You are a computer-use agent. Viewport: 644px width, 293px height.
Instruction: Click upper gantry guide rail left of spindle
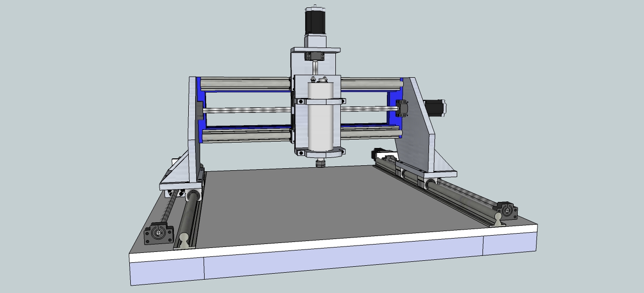pos(243,84)
